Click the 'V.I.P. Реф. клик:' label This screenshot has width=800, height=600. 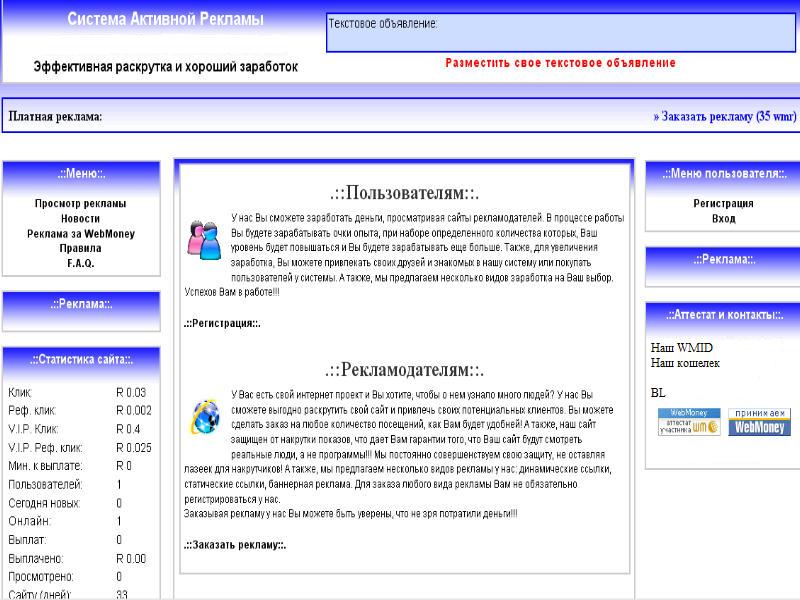click(45, 448)
